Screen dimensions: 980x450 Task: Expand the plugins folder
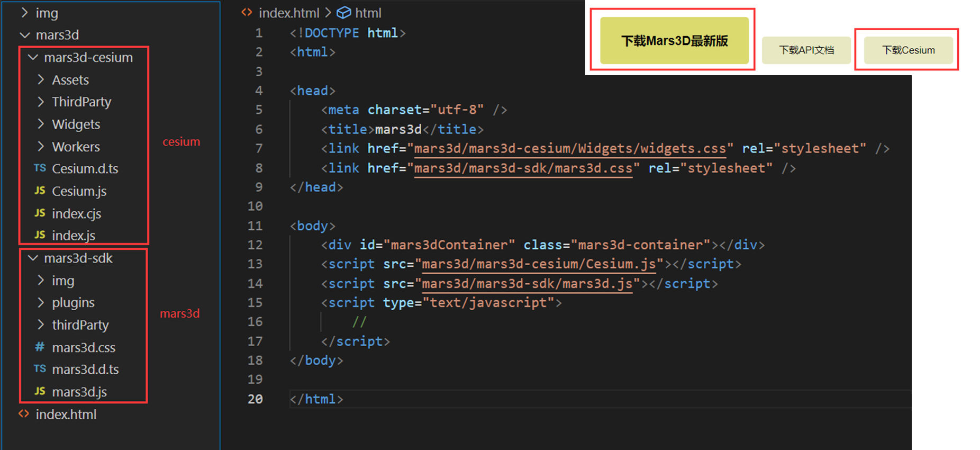pyautogui.click(x=41, y=302)
